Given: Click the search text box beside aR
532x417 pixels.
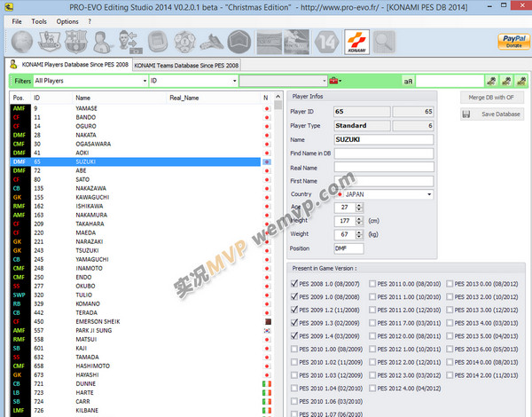Looking at the screenshot, I should pyautogui.click(x=450, y=81).
